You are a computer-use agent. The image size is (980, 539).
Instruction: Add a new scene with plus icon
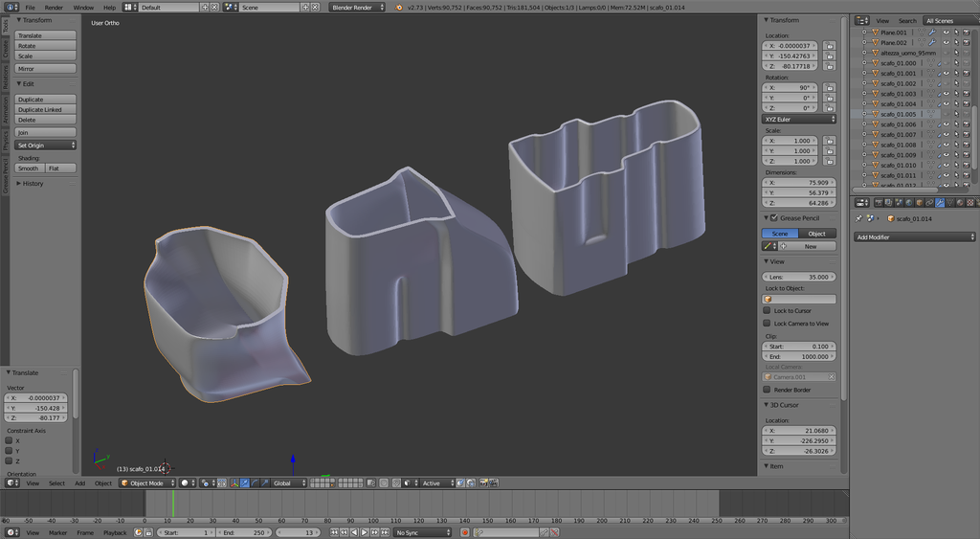tap(305, 8)
